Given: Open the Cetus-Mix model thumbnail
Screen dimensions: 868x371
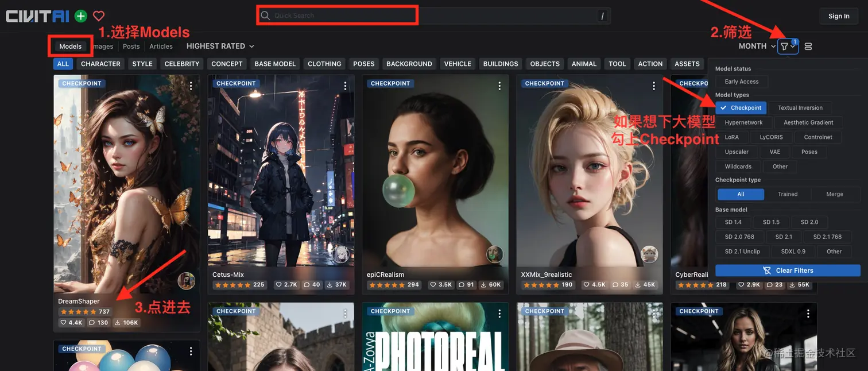Looking at the screenshot, I should click(x=281, y=171).
